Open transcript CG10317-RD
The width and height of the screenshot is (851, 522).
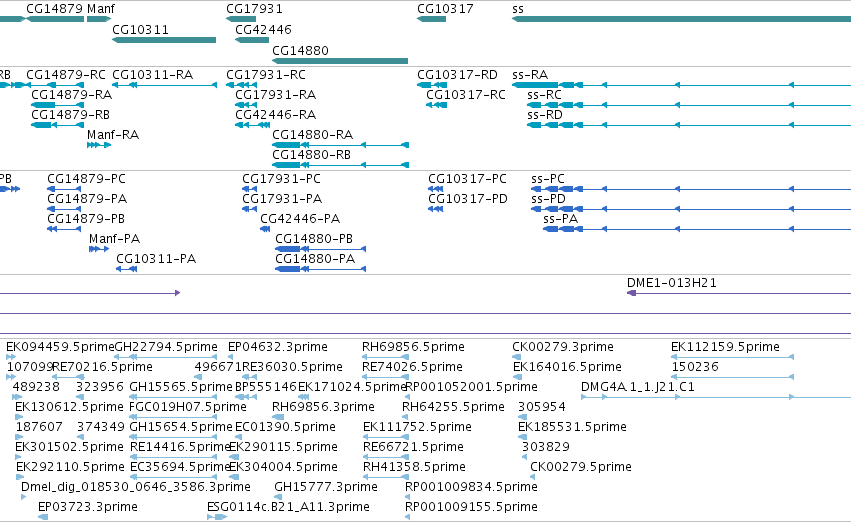point(457,74)
